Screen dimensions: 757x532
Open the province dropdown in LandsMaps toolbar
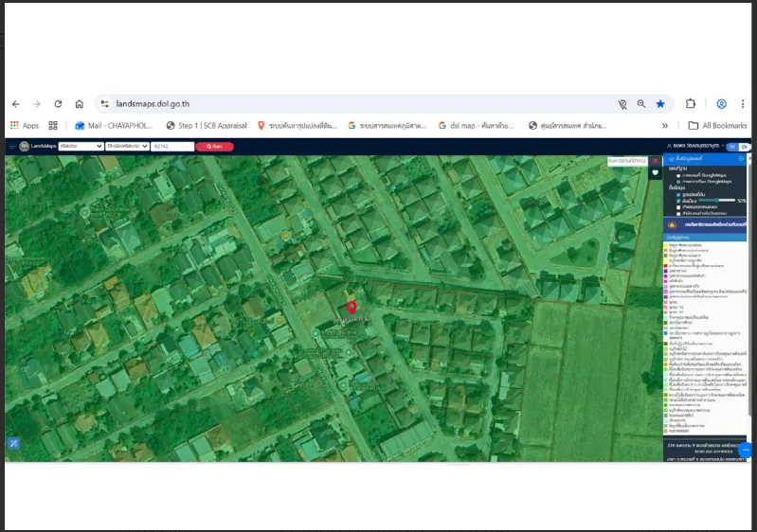pos(81,146)
